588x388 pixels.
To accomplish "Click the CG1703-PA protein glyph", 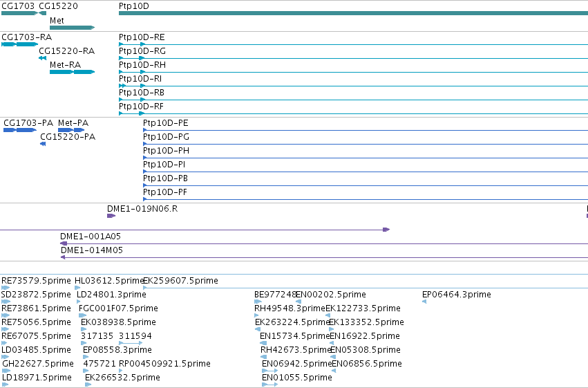I will click(x=20, y=130).
